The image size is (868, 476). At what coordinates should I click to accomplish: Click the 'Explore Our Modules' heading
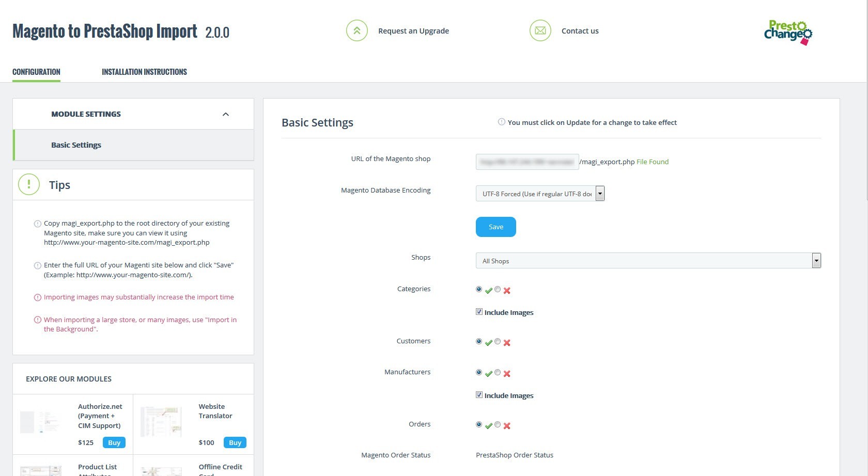tap(69, 379)
